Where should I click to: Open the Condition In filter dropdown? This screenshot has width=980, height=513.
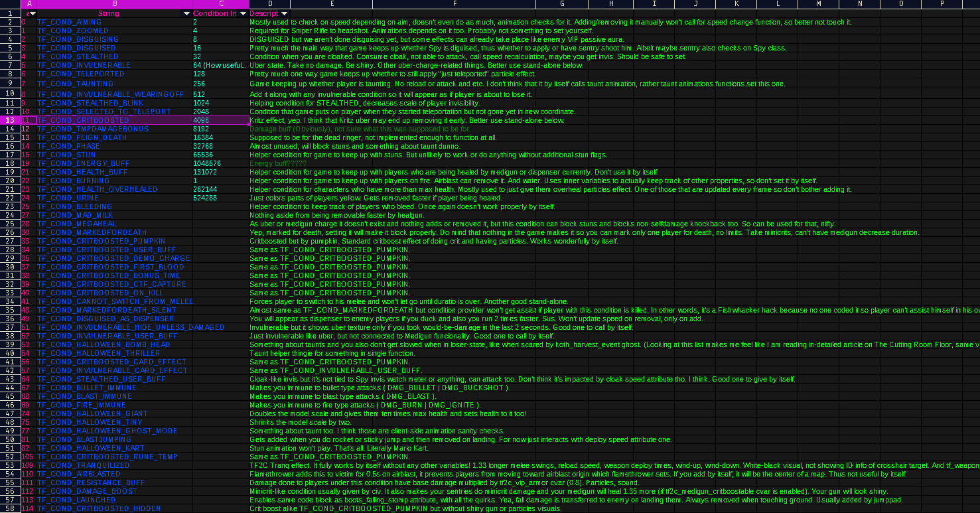point(243,13)
